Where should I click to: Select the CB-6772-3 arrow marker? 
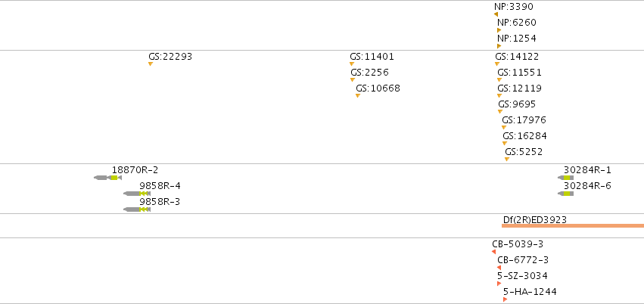(x=499, y=268)
